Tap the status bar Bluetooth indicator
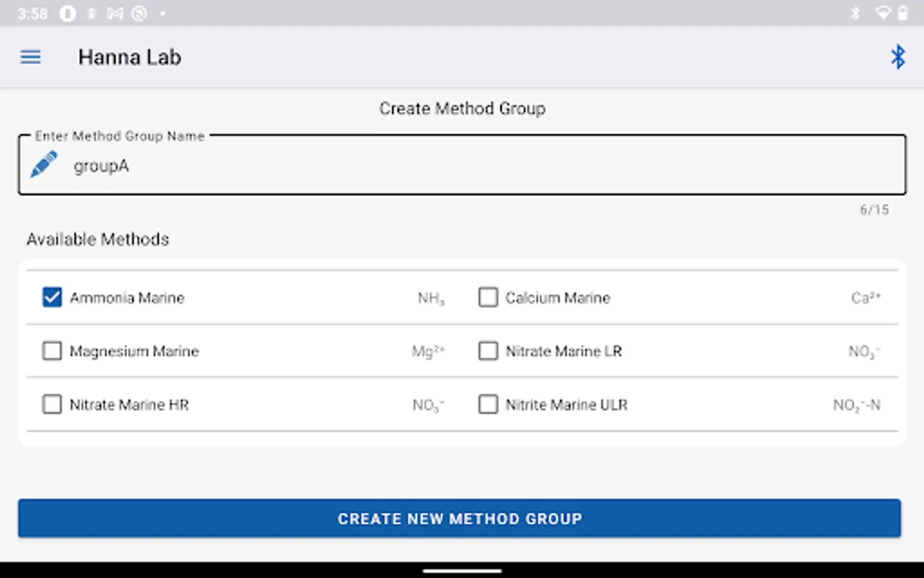Screen dimensions: 924x578 click(855, 13)
